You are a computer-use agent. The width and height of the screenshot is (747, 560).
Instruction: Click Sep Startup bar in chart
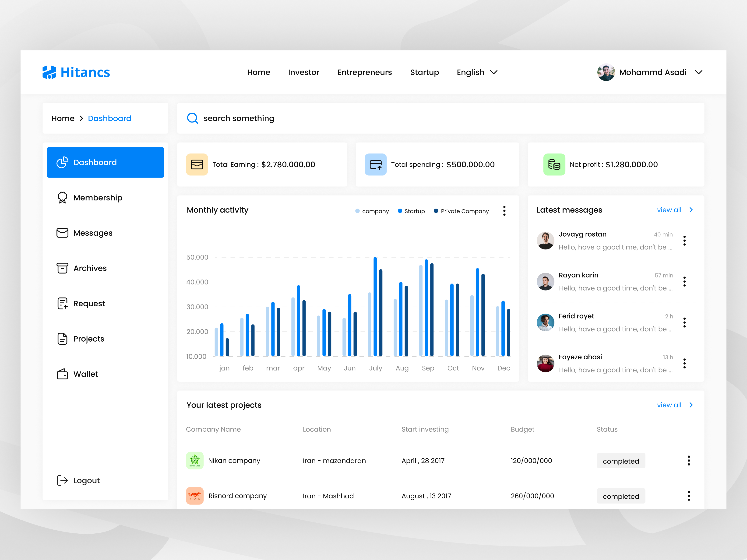coord(426,308)
